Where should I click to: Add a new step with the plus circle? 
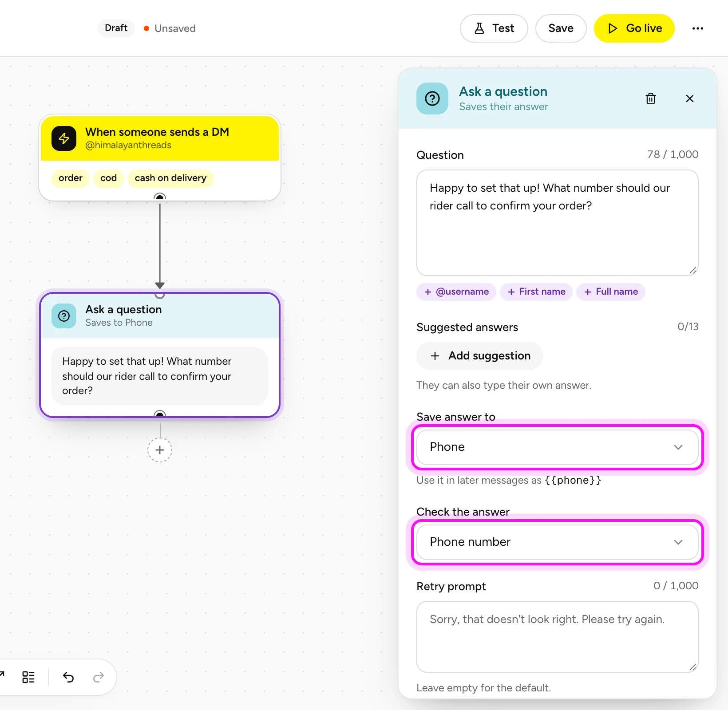[160, 450]
